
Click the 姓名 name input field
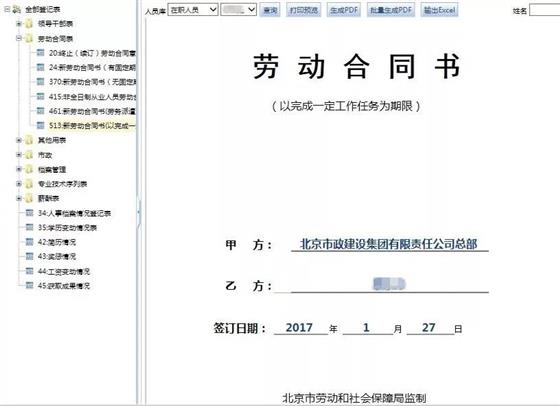(x=544, y=10)
